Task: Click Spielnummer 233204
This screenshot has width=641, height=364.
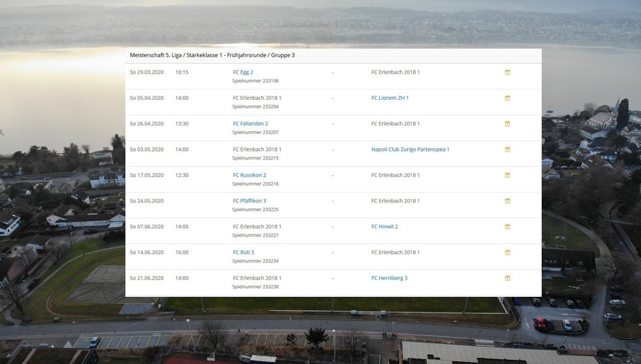Action: click(x=255, y=107)
